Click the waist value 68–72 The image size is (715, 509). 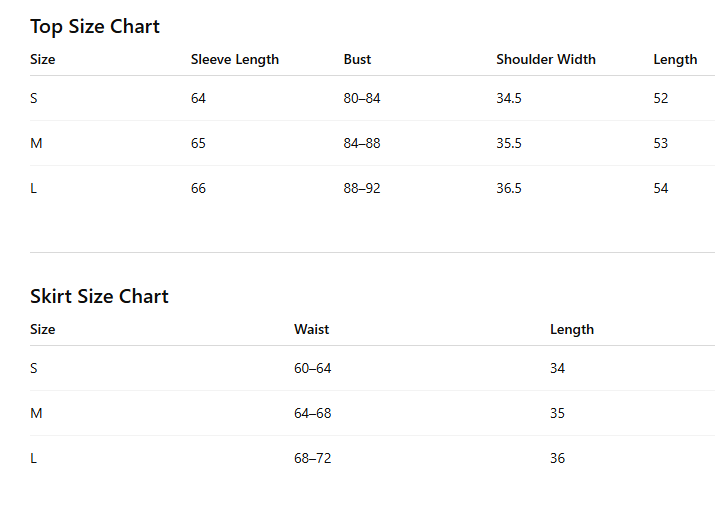tap(312, 458)
